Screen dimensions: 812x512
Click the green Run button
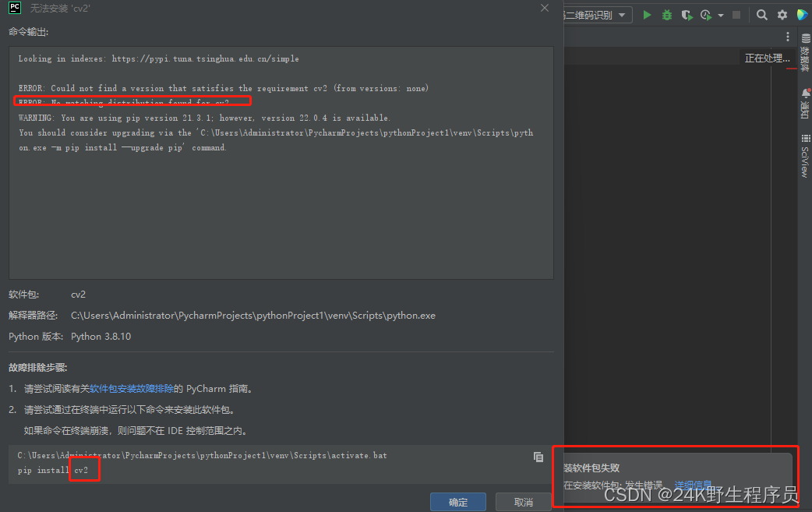(x=647, y=15)
